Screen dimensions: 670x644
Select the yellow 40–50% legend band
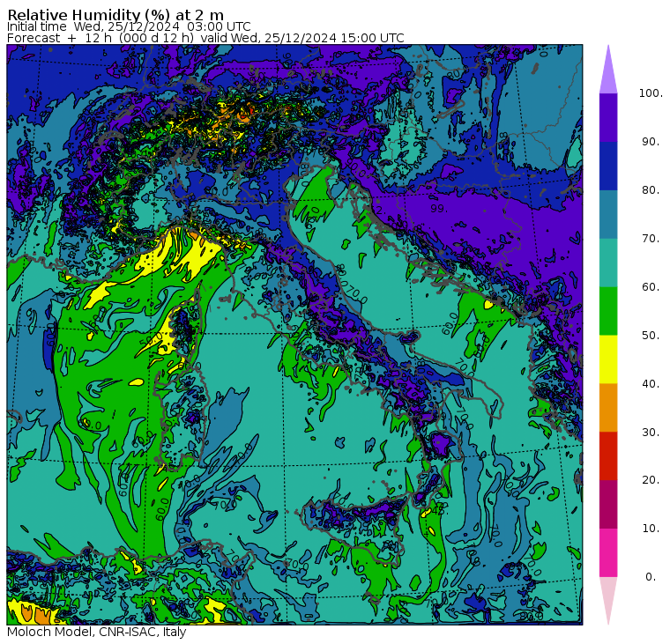[608, 359]
